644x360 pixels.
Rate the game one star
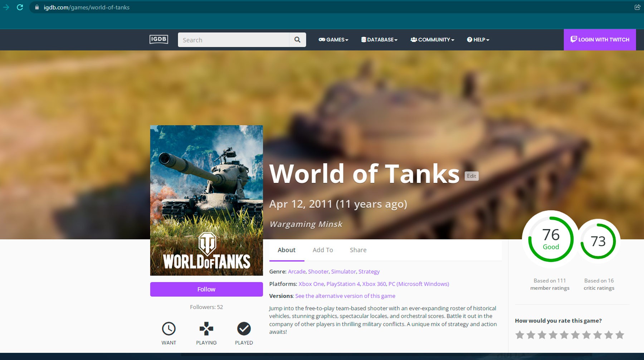(x=520, y=335)
